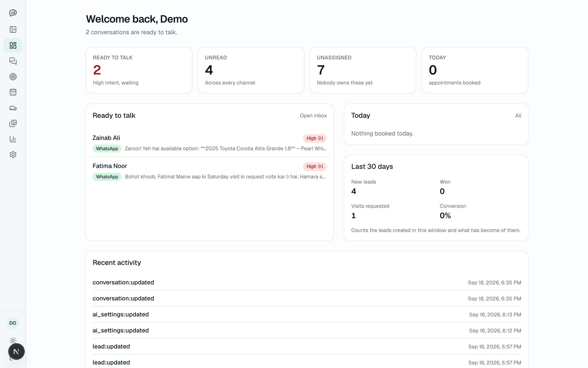The height and width of the screenshot is (368, 588).
Task: Click the Recent activity heading
Action: [x=117, y=263]
